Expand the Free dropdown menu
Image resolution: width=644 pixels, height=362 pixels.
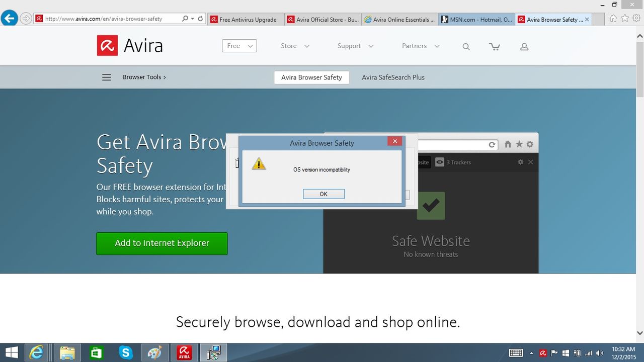pos(239,46)
